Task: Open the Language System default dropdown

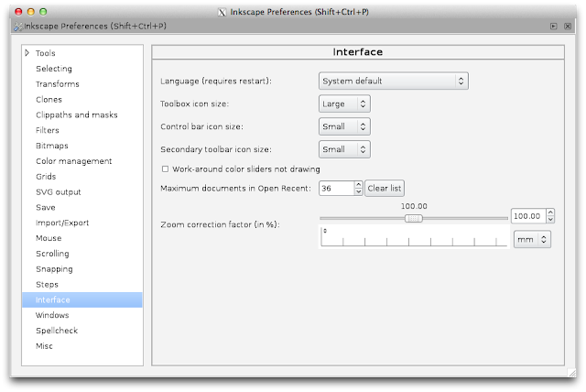Action: click(393, 82)
